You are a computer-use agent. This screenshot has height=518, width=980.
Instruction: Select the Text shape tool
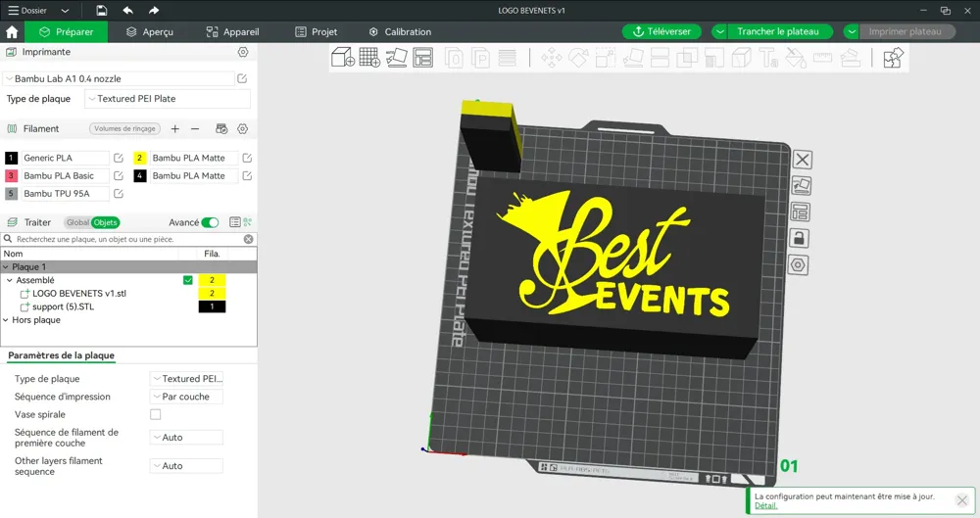coord(768,58)
